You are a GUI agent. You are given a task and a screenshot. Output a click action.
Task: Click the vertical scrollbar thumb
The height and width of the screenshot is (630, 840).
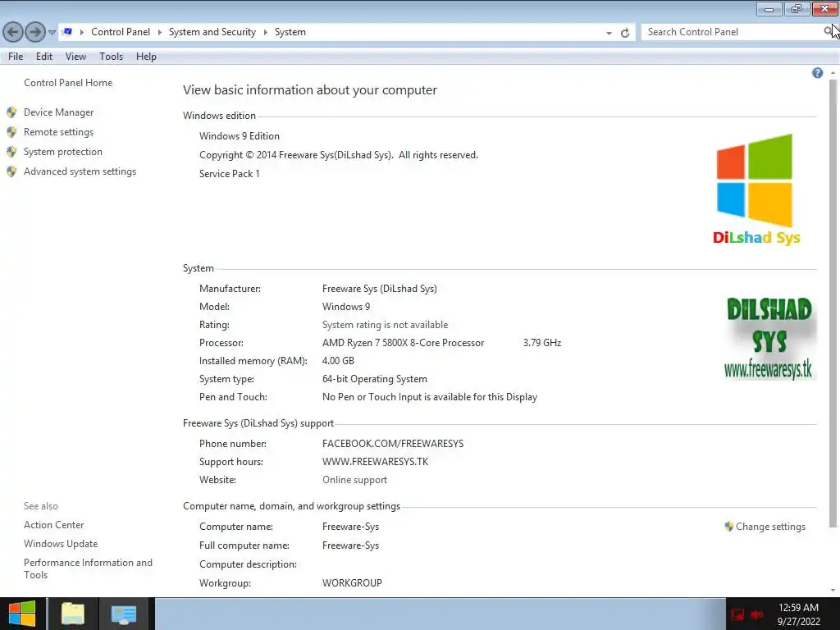[x=833, y=303]
